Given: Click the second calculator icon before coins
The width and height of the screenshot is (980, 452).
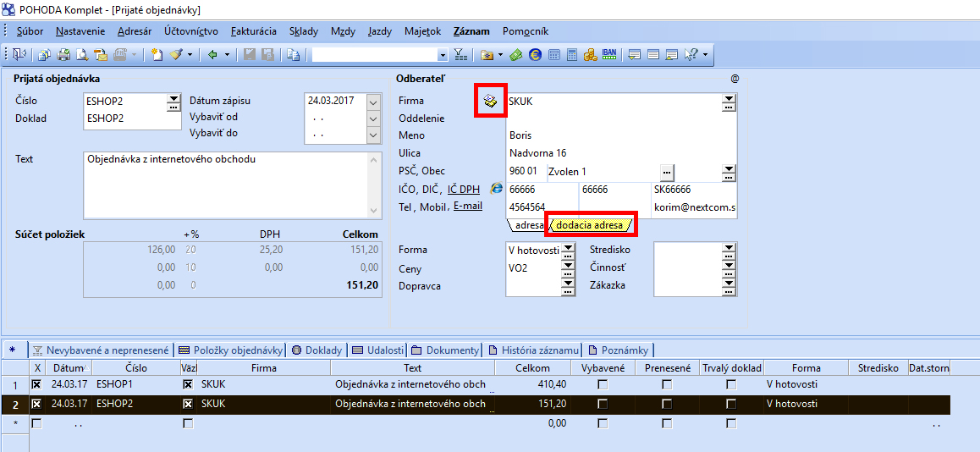Looking at the screenshot, I should (572, 54).
